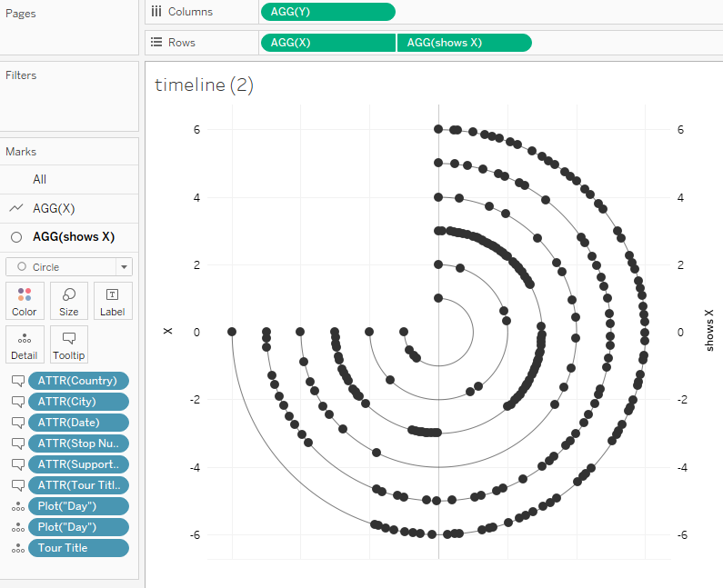Click the AGG(Y) pill in Columns
723x588 pixels.
pyautogui.click(x=327, y=12)
